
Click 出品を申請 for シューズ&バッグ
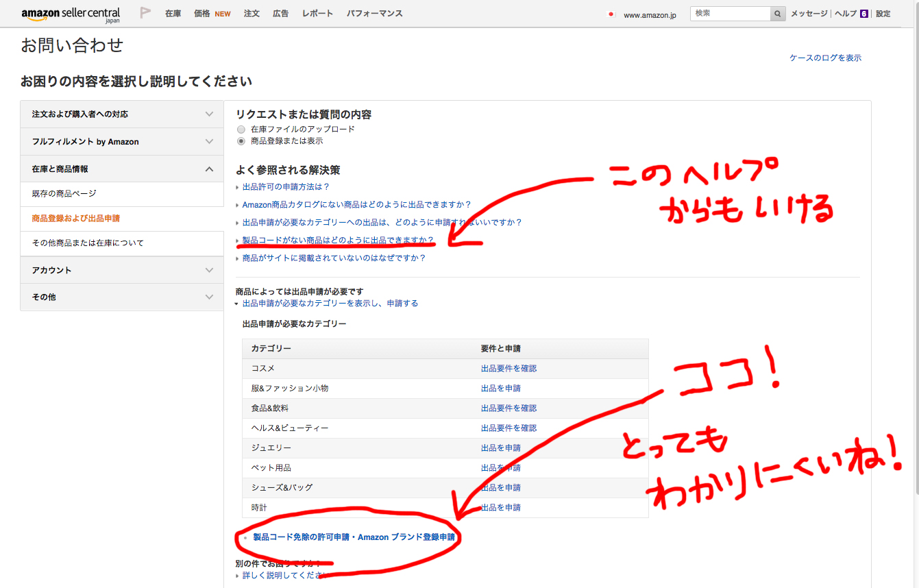click(x=500, y=487)
